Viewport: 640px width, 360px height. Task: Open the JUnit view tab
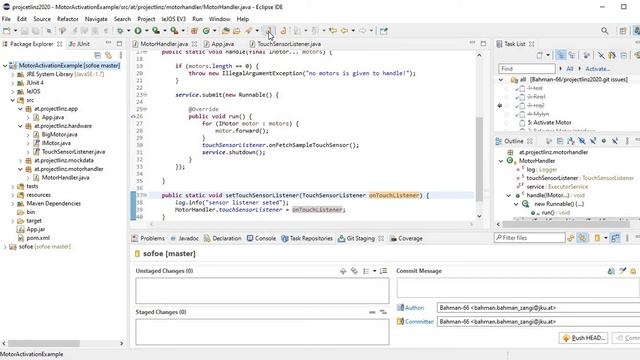[x=80, y=44]
